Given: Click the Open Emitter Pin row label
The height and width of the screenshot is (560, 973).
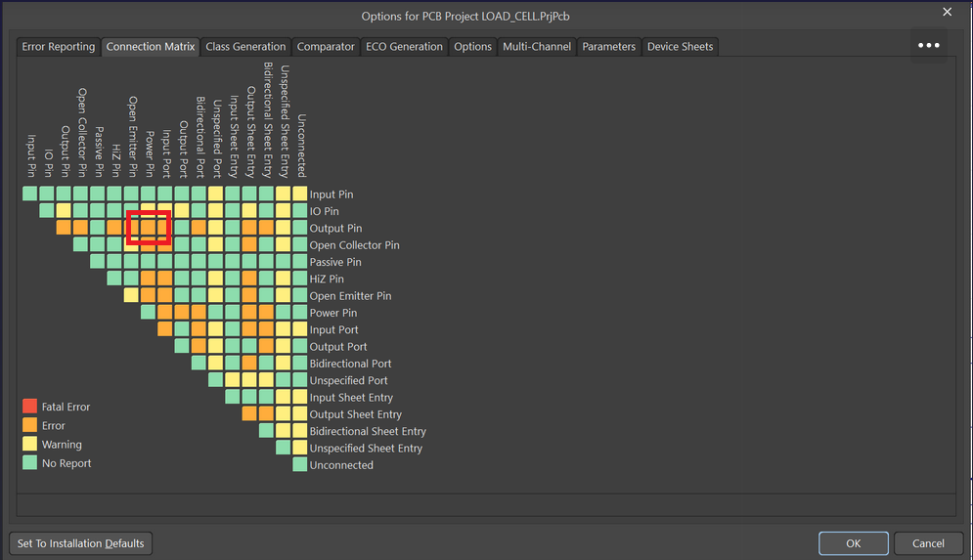Looking at the screenshot, I should pos(351,296).
